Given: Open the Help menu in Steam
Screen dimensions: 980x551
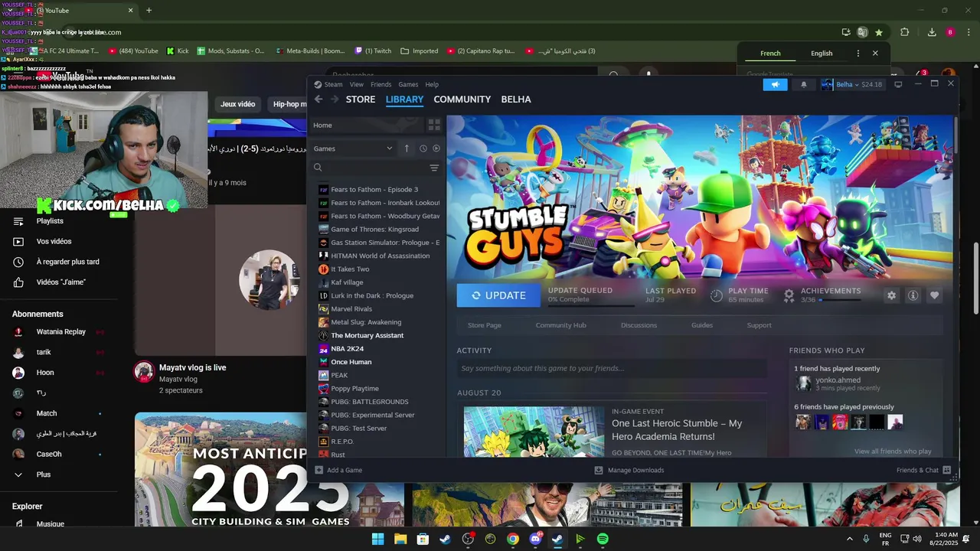Looking at the screenshot, I should (432, 85).
